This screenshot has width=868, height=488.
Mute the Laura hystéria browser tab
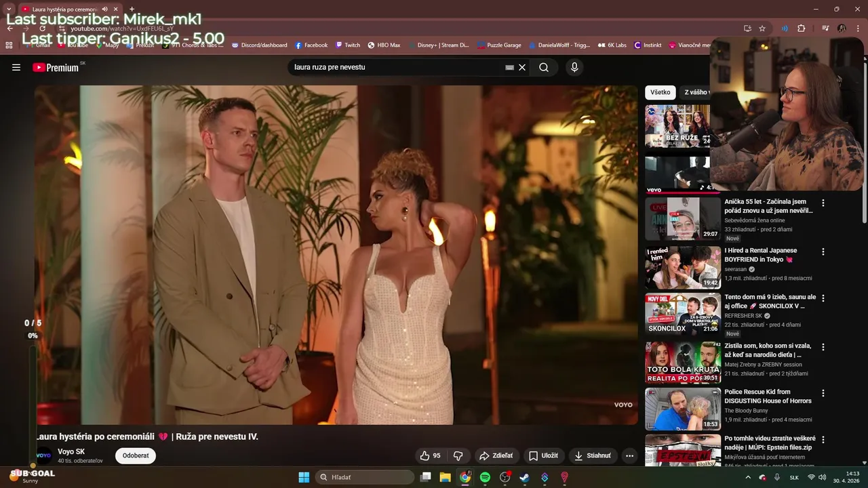click(104, 9)
